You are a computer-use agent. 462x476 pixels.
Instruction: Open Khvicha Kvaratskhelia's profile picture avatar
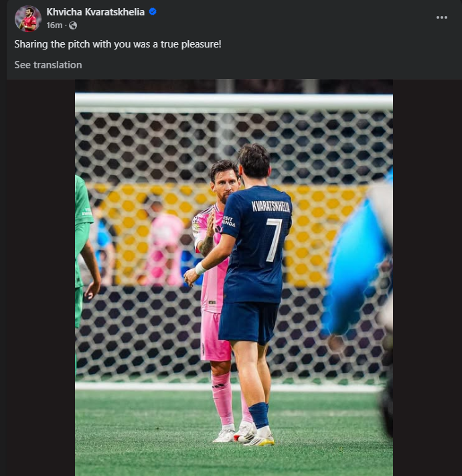coord(28,19)
